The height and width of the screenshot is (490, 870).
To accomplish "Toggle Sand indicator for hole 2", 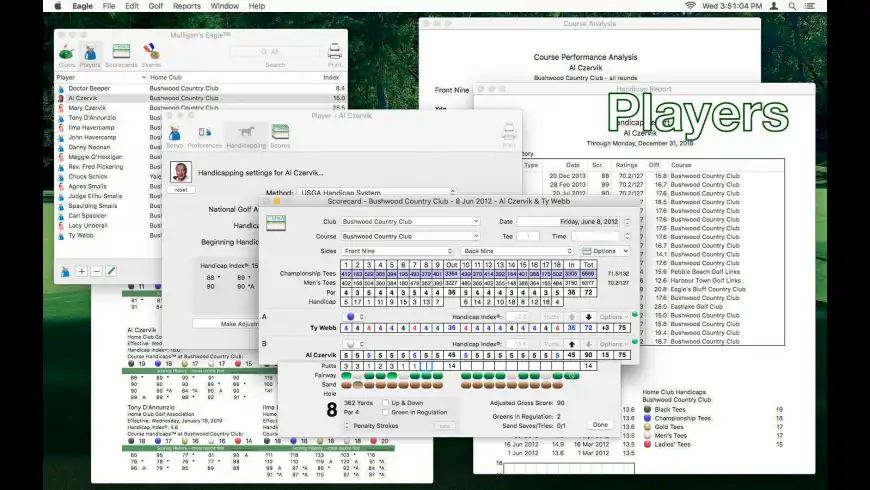I will [358, 385].
